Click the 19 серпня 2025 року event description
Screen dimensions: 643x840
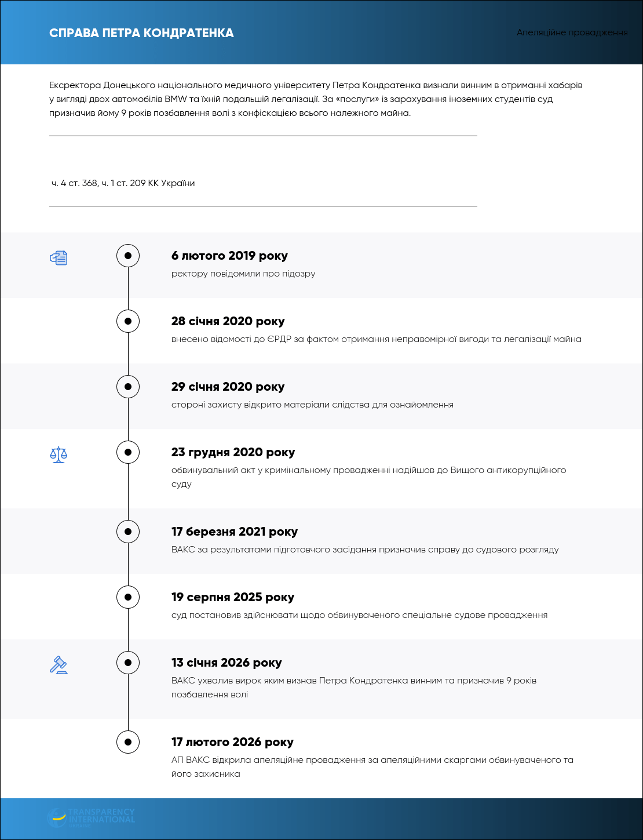(359, 615)
